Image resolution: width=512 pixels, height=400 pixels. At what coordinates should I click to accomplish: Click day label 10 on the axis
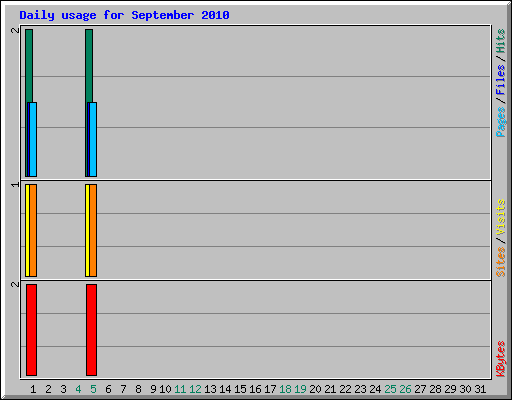click(x=165, y=389)
